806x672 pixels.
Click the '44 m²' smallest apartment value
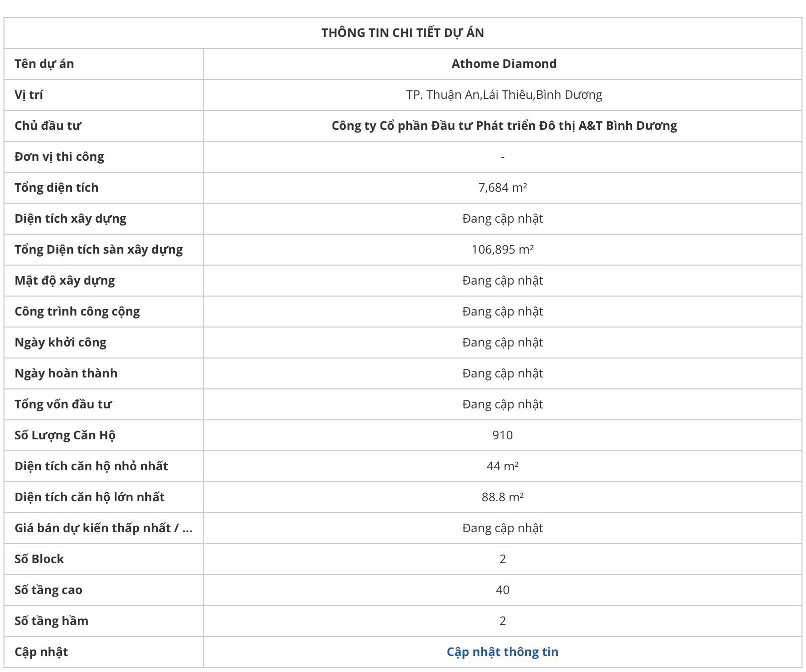(502, 466)
